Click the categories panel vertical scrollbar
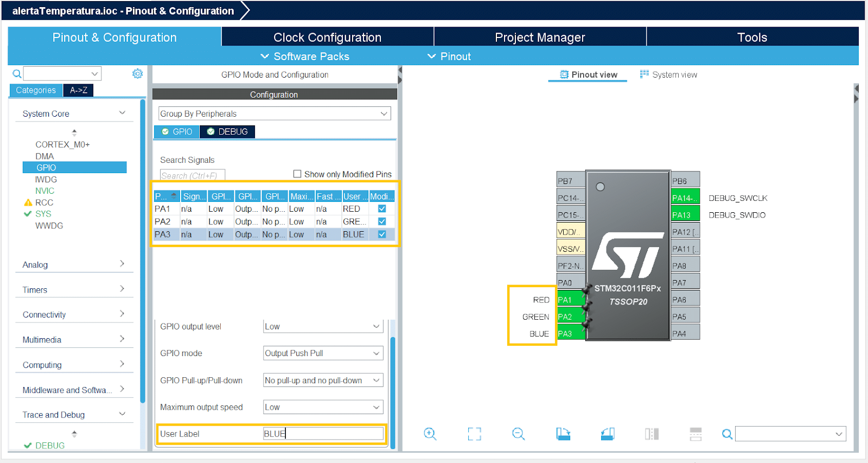 (x=143, y=250)
